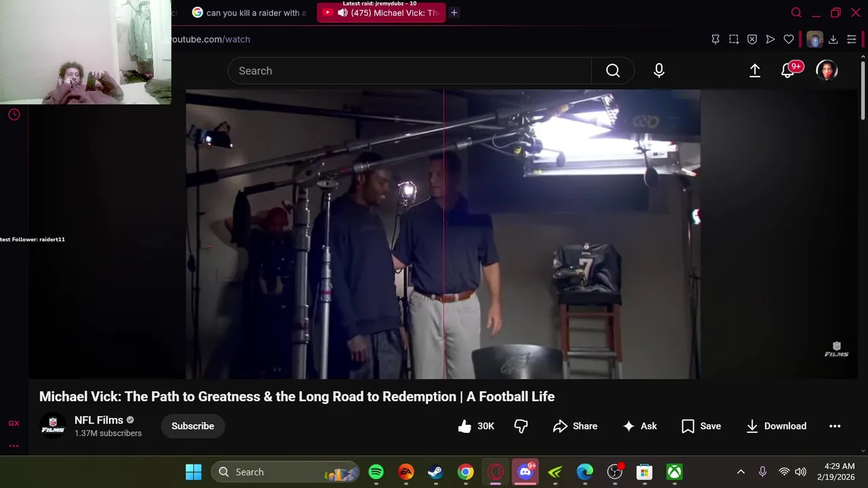The width and height of the screenshot is (868, 488).
Task: Focus the YouTube search field
Action: pos(410,70)
